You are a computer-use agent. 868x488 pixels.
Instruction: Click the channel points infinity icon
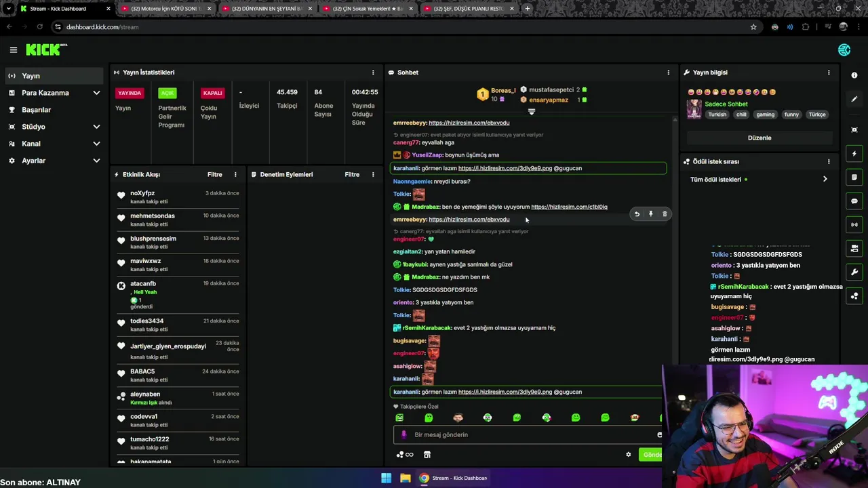tap(405, 455)
